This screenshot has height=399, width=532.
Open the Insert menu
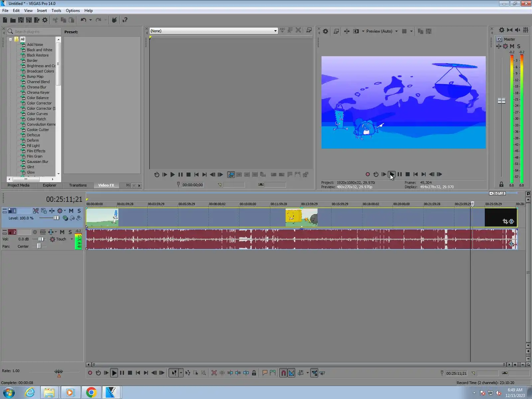(42, 11)
